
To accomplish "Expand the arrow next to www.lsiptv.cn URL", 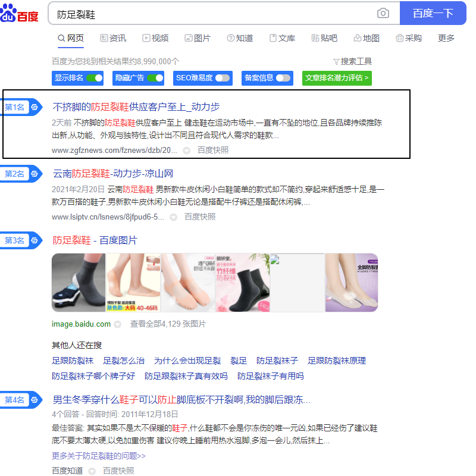I will tap(173, 217).
